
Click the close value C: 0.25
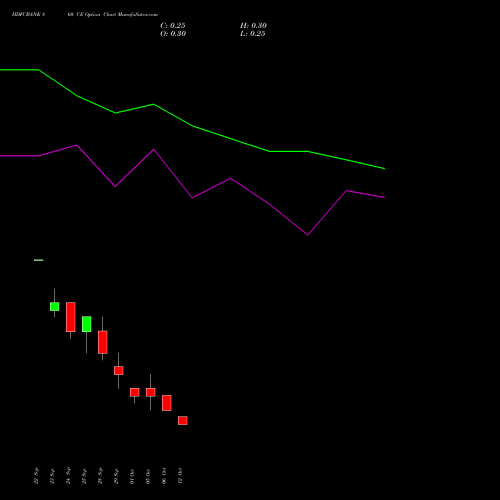[173, 26]
